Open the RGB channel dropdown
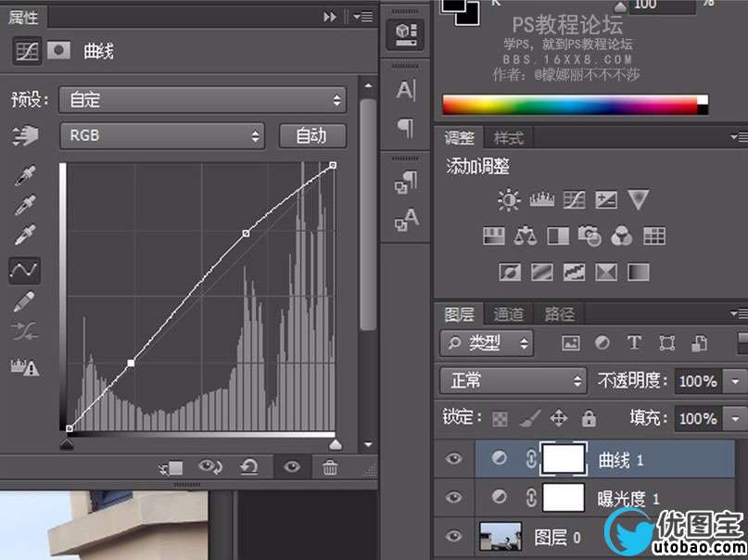This screenshot has width=748, height=560. click(162, 136)
